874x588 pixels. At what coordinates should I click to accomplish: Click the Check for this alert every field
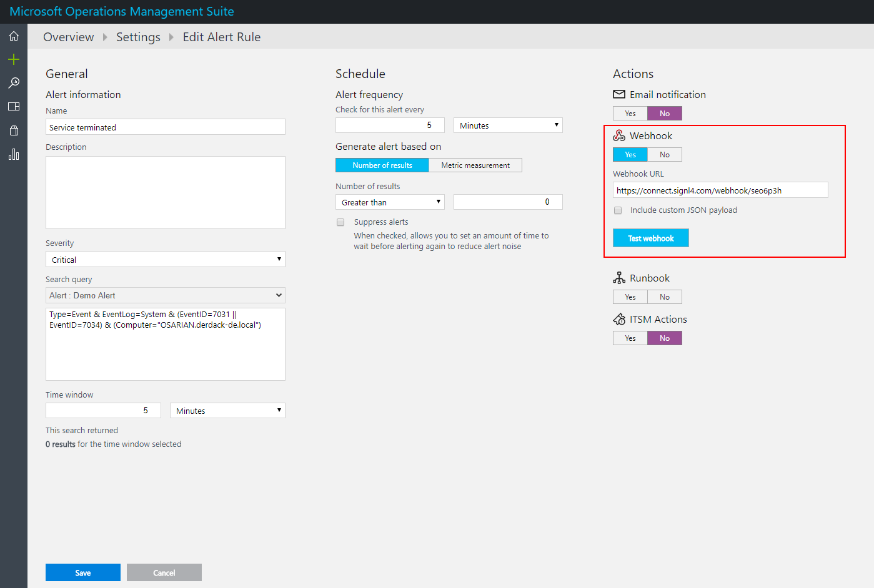[x=390, y=125]
